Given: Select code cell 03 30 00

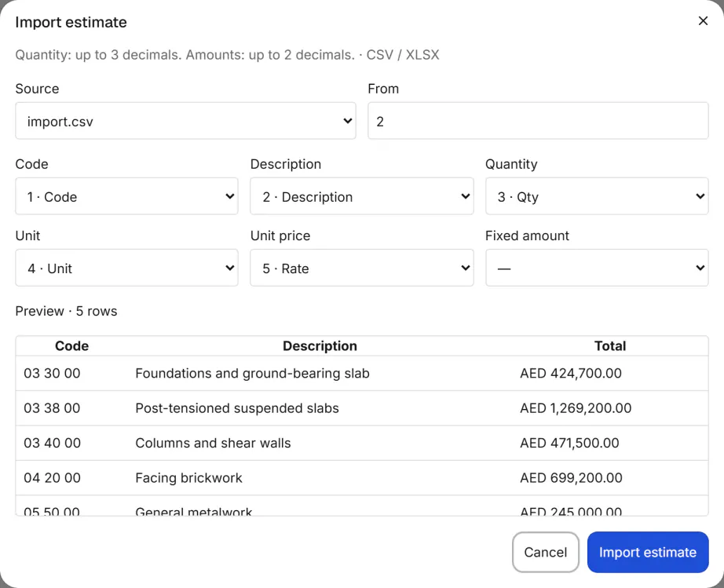Looking at the screenshot, I should pyautogui.click(x=52, y=373).
